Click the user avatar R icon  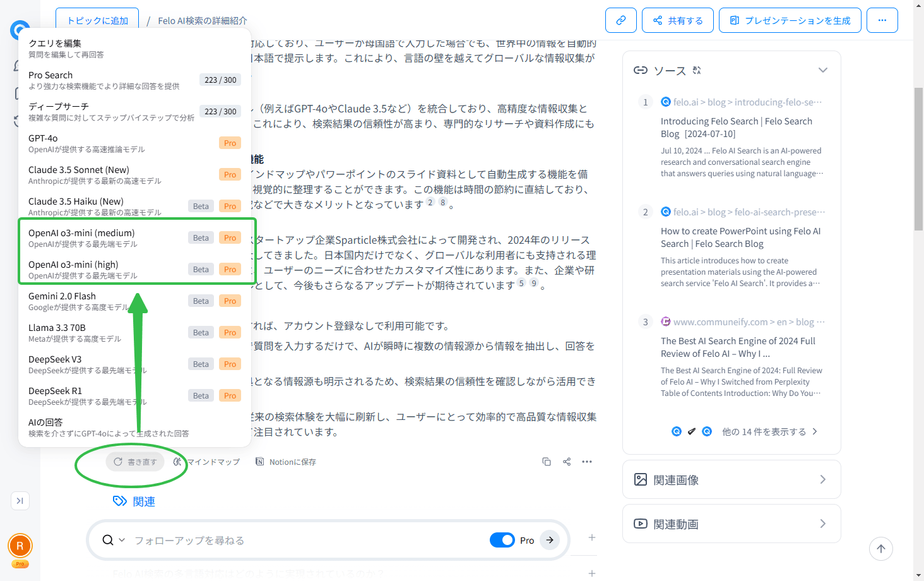click(20, 546)
